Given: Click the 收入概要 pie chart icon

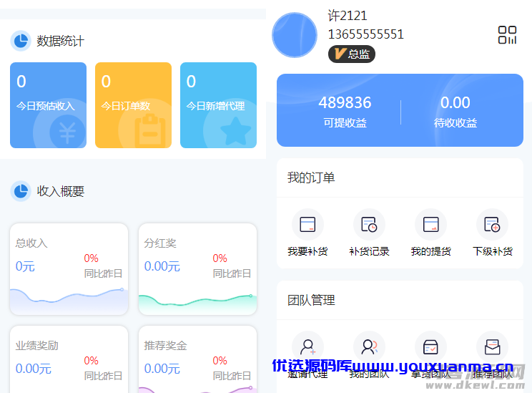Looking at the screenshot, I should point(21,191).
